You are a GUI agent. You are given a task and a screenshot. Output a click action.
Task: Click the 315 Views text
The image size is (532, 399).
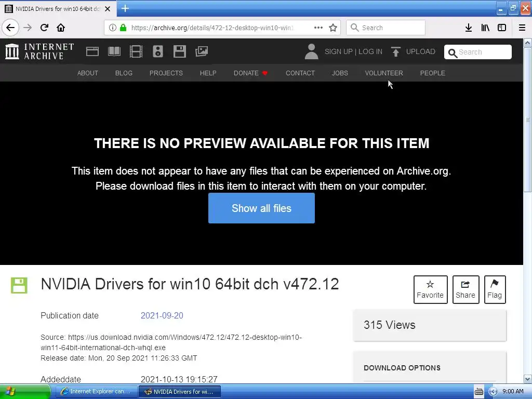[390, 325]
